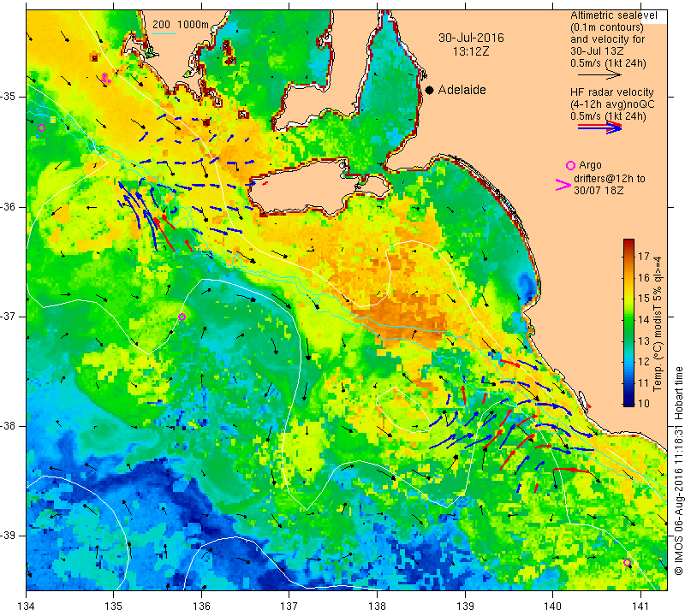Click the longitude axis label '134'
The width and height of the screenshot is (685, 616).
coord(27,606)
